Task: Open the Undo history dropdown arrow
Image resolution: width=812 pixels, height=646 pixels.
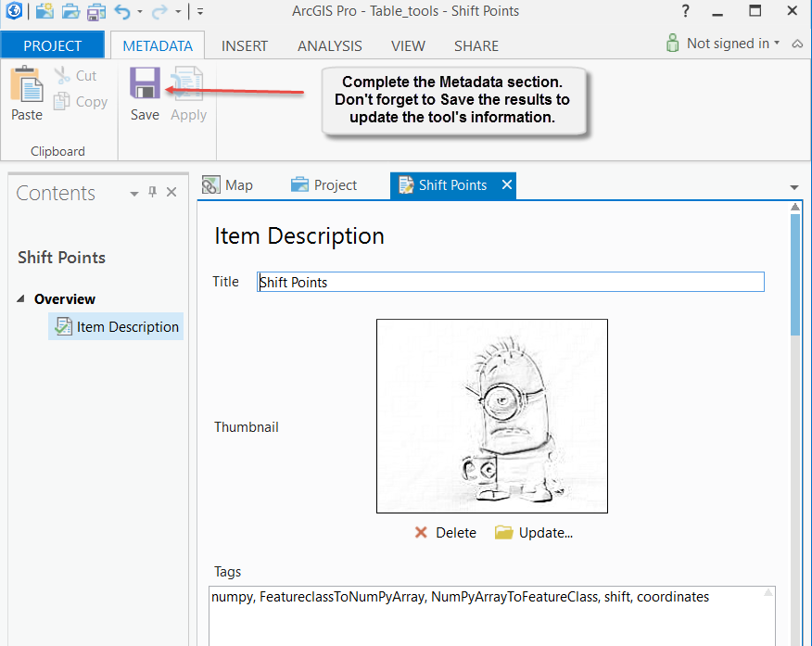Action: [140, 11]
